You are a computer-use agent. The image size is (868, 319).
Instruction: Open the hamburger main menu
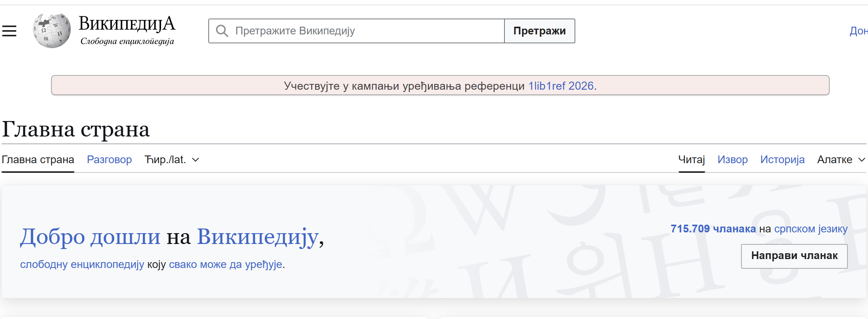9,31
